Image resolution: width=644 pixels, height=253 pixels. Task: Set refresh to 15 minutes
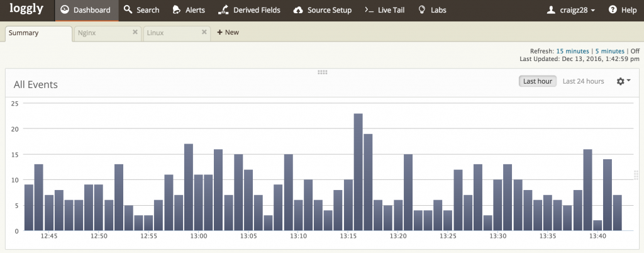click(572, 52)
